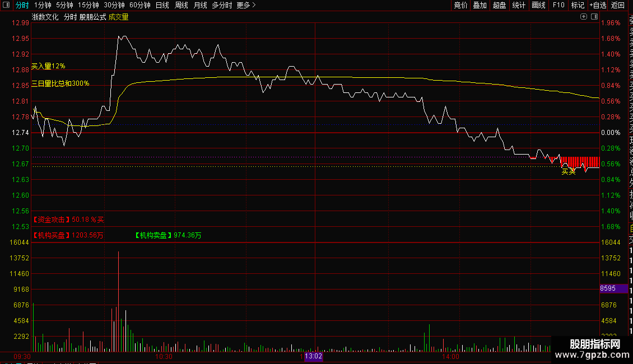633x364 pixels.
Task: Open the 月线 monthly chart
Action: point(200,5)
